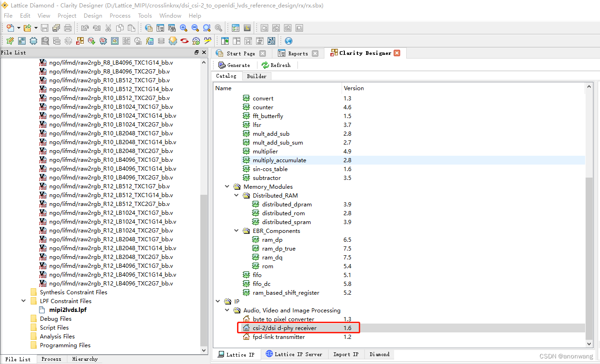The image size is (600, 364).
Task: Select the byte to pixel converter IP
Action: (399, 319)
